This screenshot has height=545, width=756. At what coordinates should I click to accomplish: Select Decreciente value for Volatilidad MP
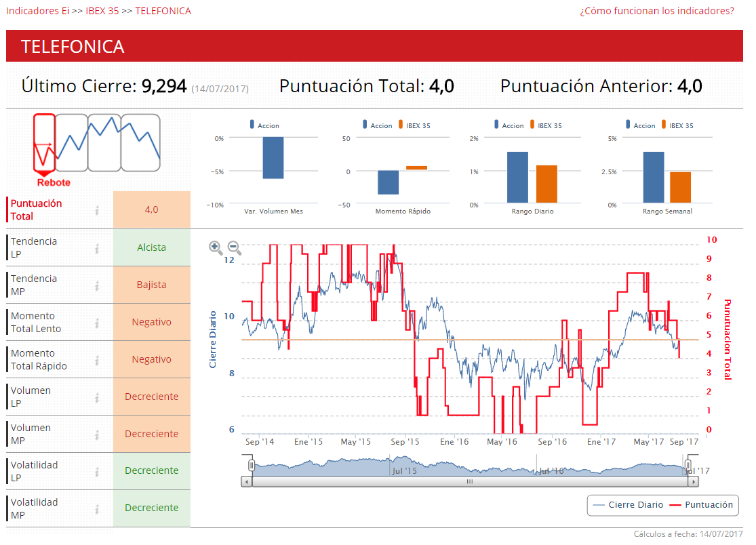click(152, 508)
